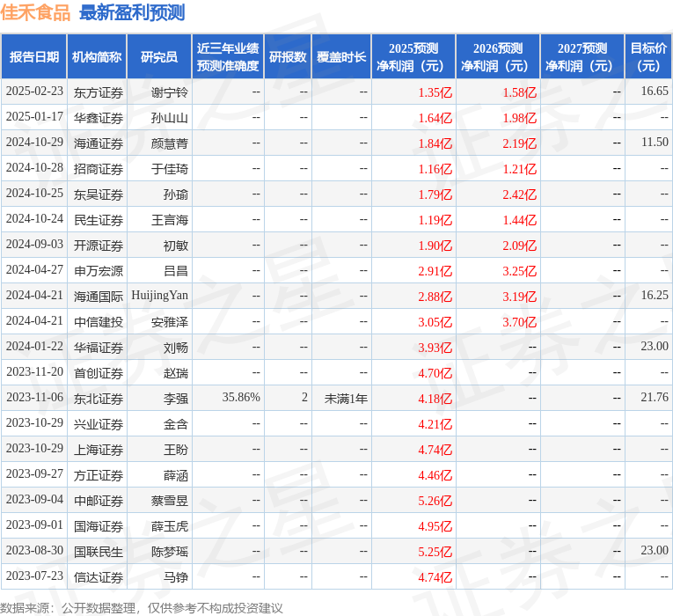Click 招商证券 institution cell
The image size is (673, 616).
[99, 169]
